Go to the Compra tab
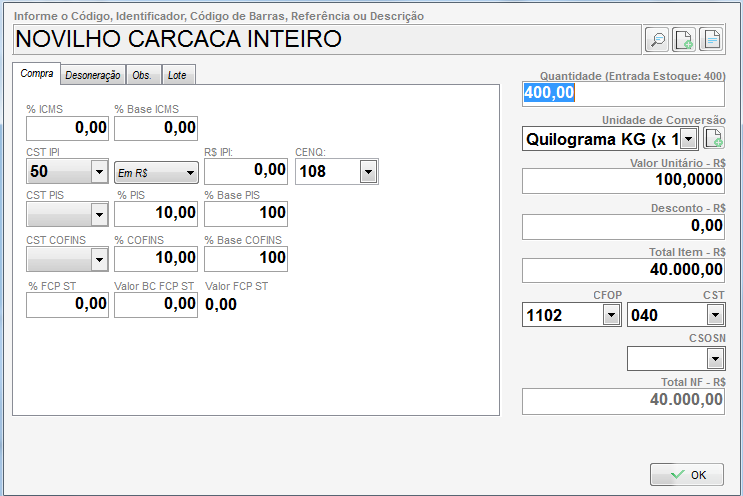This screenshot has width=743, height=496. pos(37,74)
